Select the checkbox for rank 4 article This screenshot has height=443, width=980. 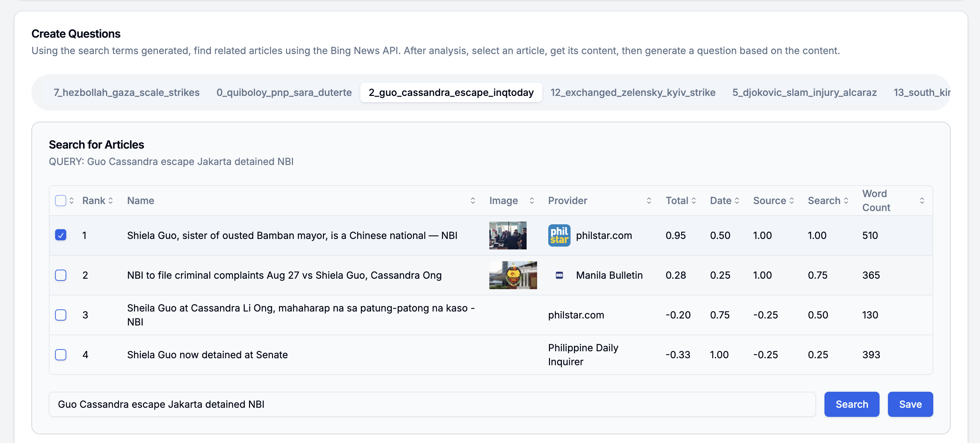[60, 355]
